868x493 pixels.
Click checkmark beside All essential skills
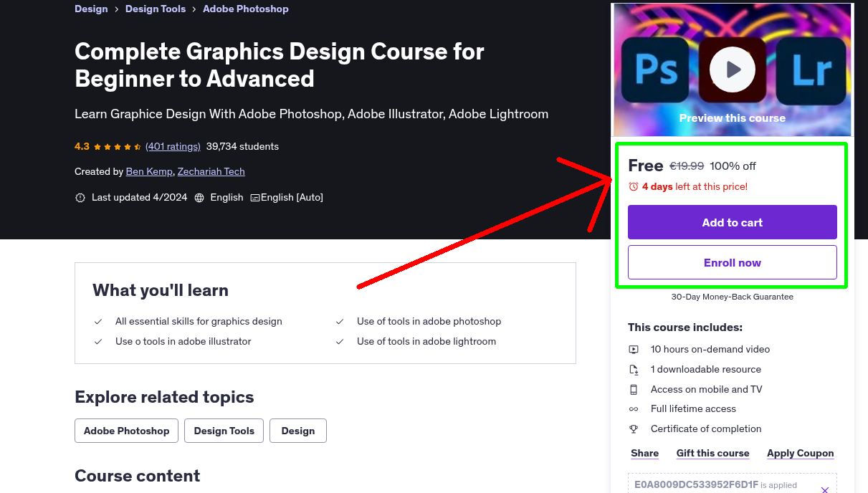(x=98, y=322)
